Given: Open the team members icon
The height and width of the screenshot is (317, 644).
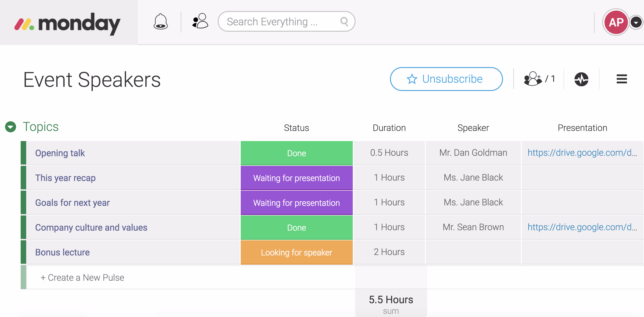Looking at the screenshot, I should [200, 21].
